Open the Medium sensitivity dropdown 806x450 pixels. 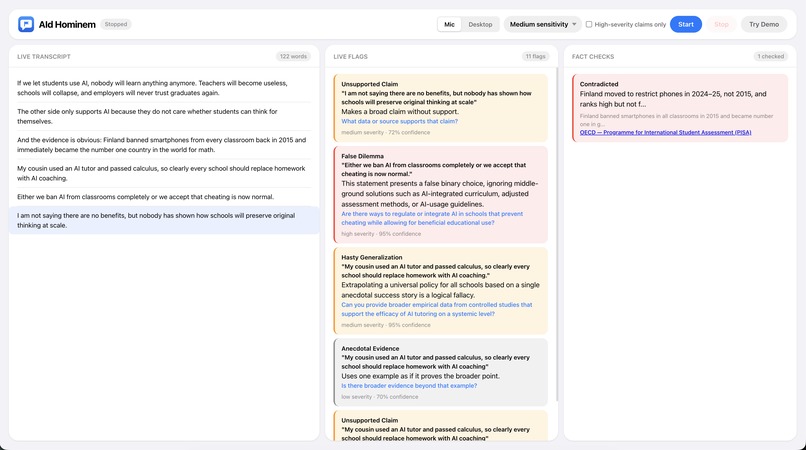(x=542, y=24)
